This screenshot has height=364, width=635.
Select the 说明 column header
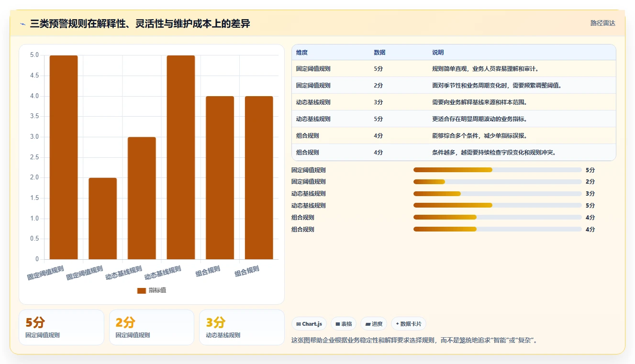(438, 52)
